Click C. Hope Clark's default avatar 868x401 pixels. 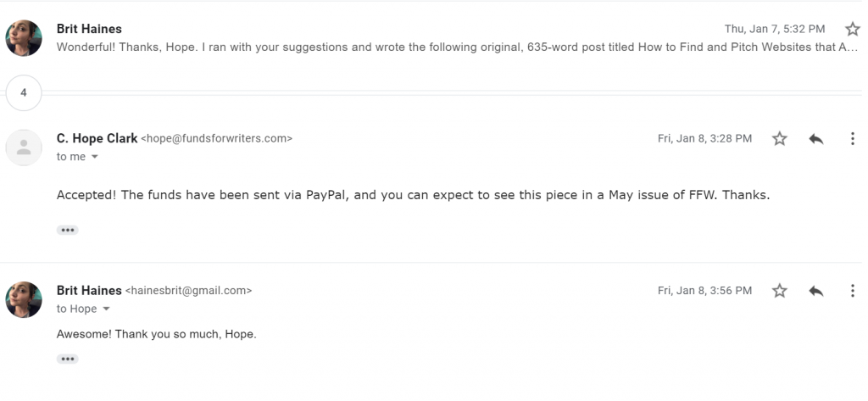coord(24,148)
